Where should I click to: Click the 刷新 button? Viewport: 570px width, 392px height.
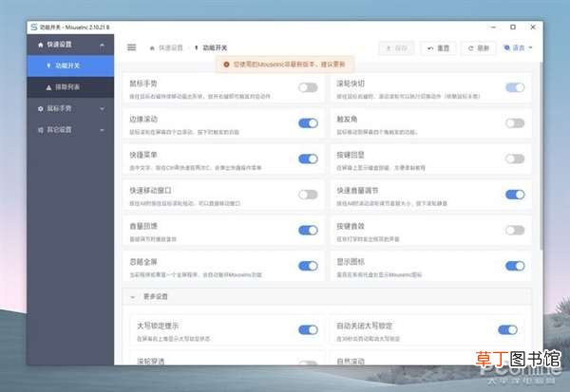(479, 48)
